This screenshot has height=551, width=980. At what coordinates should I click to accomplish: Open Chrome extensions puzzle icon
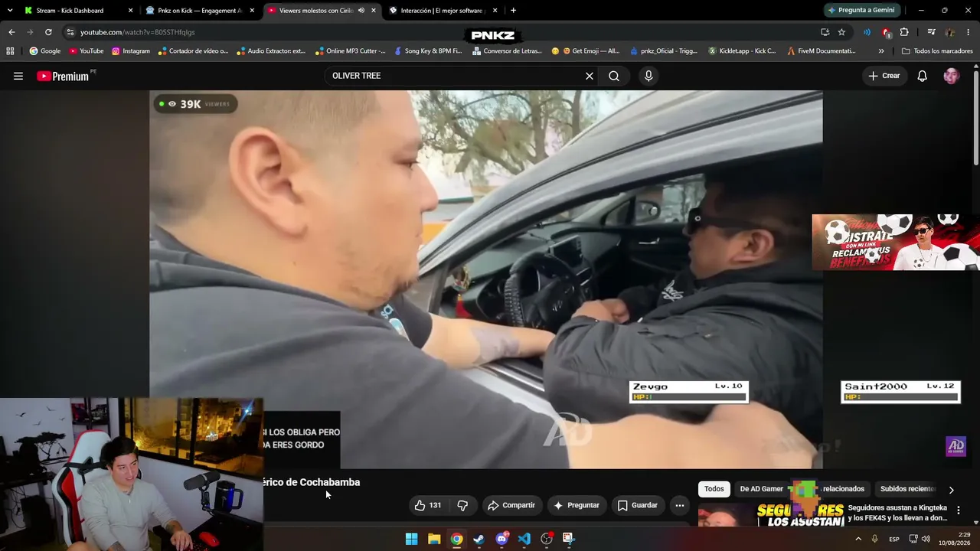tap(904, 32)
